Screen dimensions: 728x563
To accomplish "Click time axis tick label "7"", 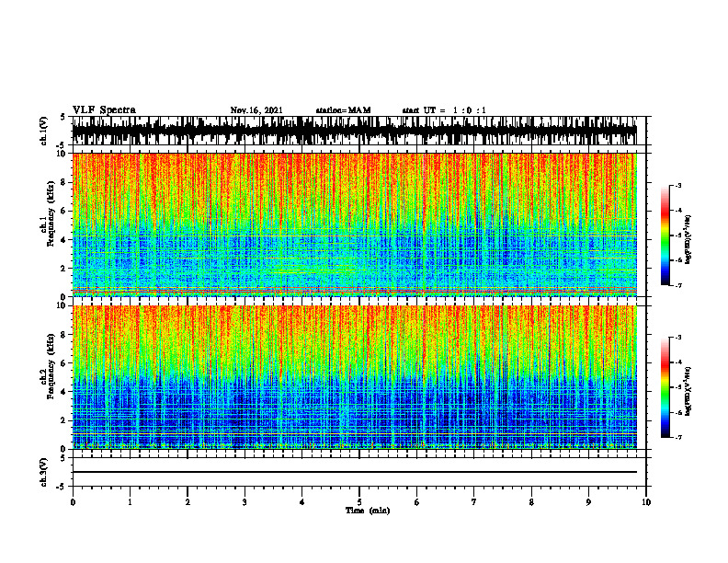I will pos(474,502).
